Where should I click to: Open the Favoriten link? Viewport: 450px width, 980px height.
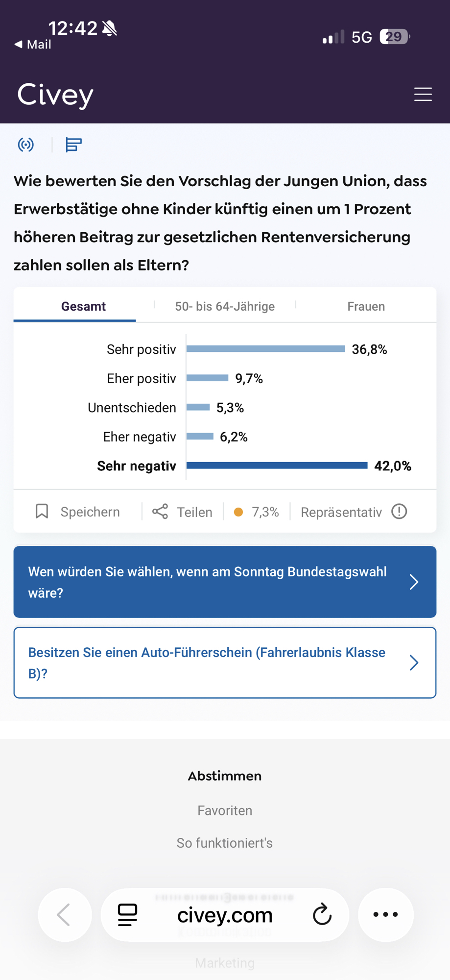225,810
